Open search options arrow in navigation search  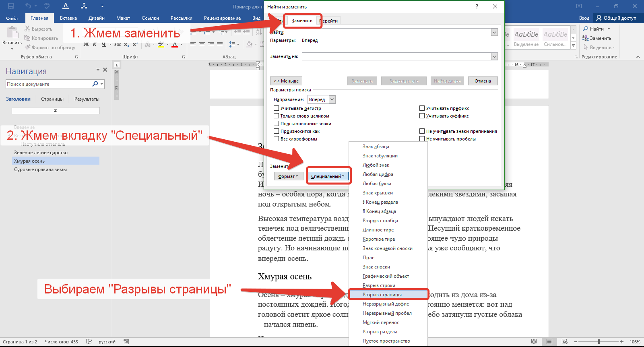coord(102,84)
